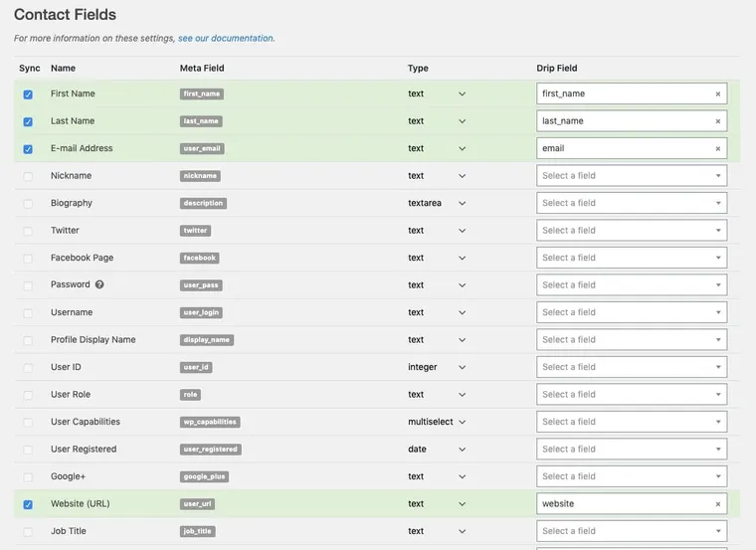
Task: Click the display_name meta field tag
Action: click(206, 340)
